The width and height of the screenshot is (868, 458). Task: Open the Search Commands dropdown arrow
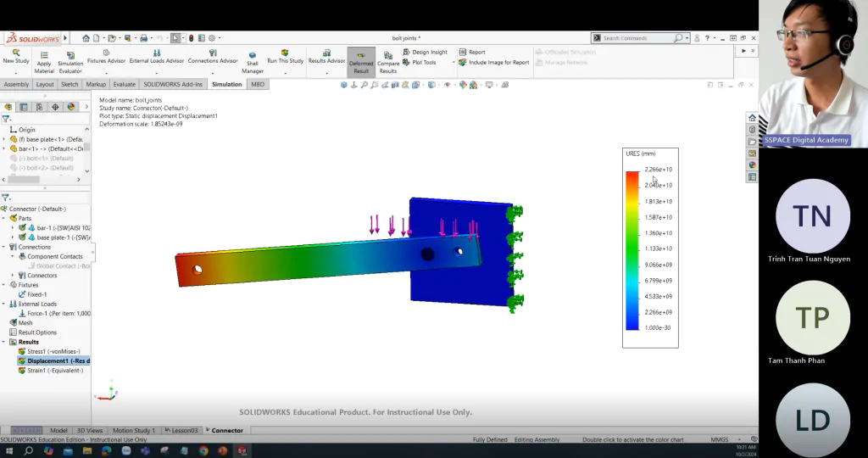[x=687, y=38]
